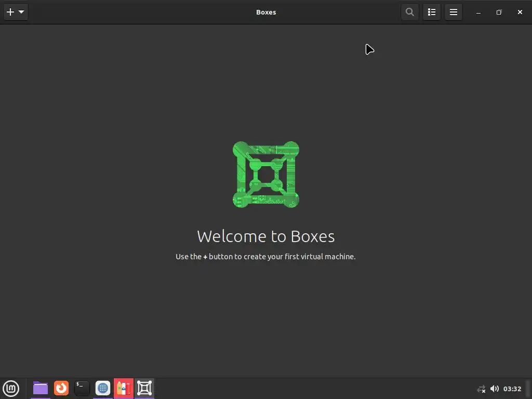
Task: Launch the Files folder icon in taskbar
Action: (x=41, y=388)
